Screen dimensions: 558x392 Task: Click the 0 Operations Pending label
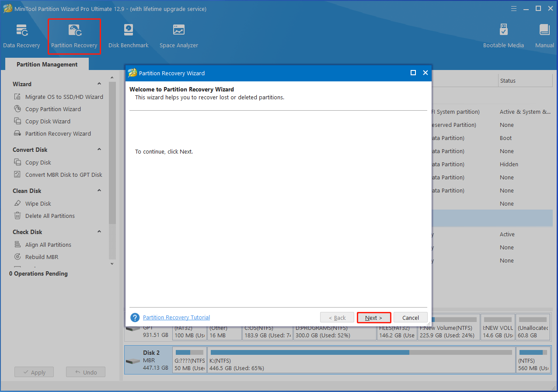click(x=38, y=273)
